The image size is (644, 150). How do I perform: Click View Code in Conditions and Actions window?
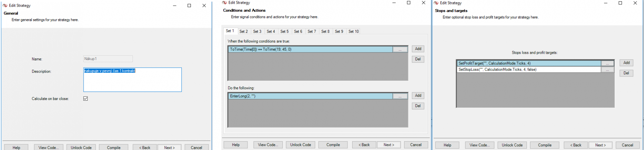pos(267,145)
